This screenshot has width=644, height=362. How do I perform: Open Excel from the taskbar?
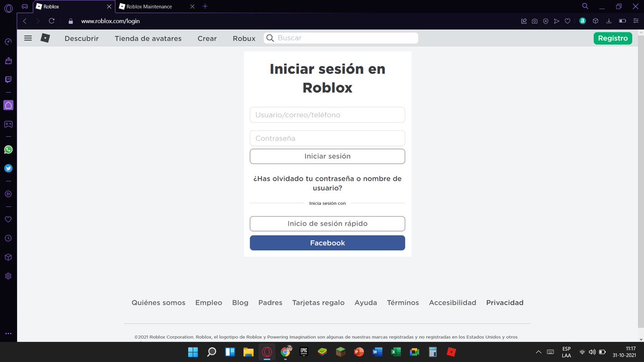click(396, 352)
